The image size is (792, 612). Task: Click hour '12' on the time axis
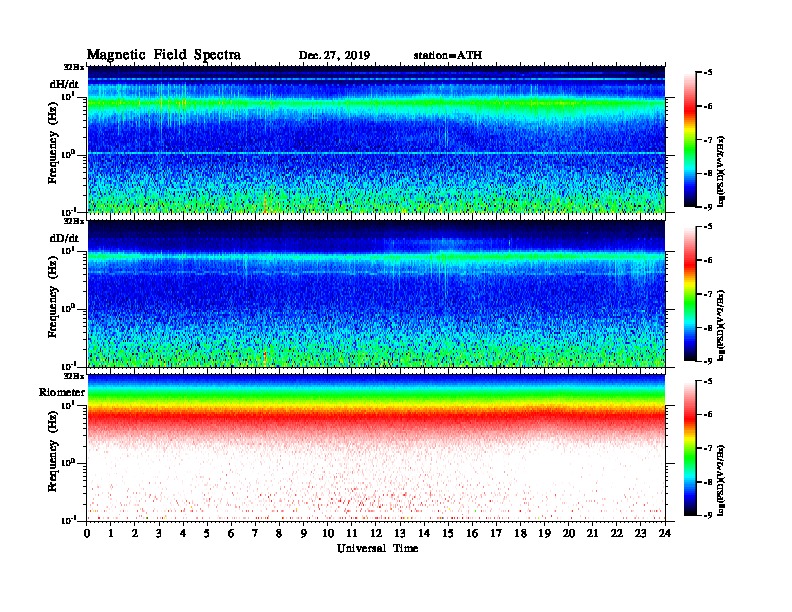coord(376,533)
